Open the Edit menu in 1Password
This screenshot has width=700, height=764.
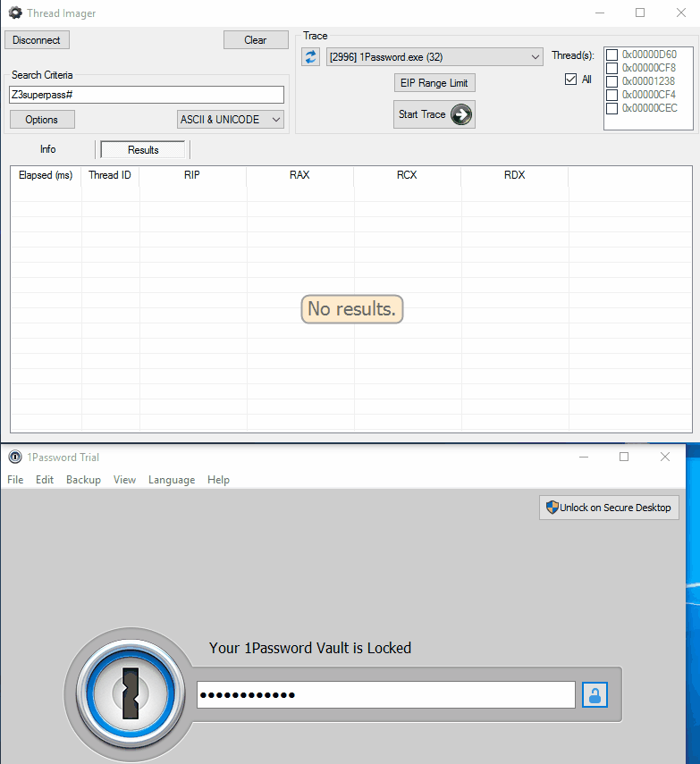[45, 480]
